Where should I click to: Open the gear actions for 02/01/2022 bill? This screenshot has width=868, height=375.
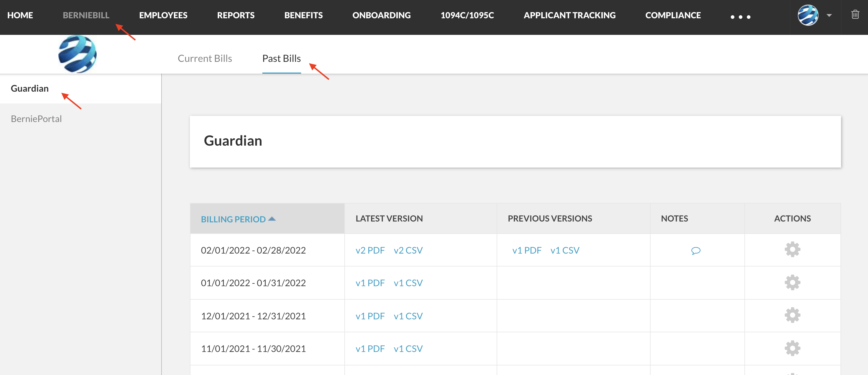tap(792, 250)
